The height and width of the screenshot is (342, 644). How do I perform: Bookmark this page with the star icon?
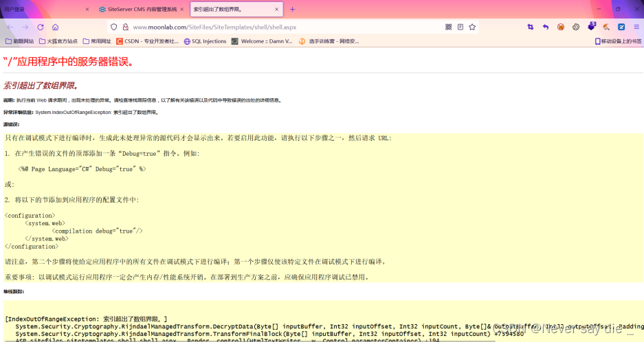(x=472, y=27)
